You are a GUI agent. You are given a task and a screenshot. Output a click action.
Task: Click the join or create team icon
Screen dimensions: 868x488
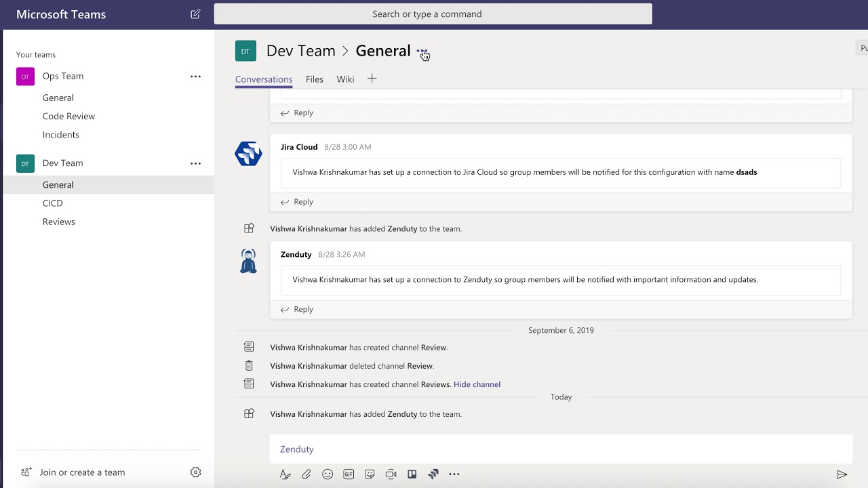pyautogui.click(x=26, y=472)
